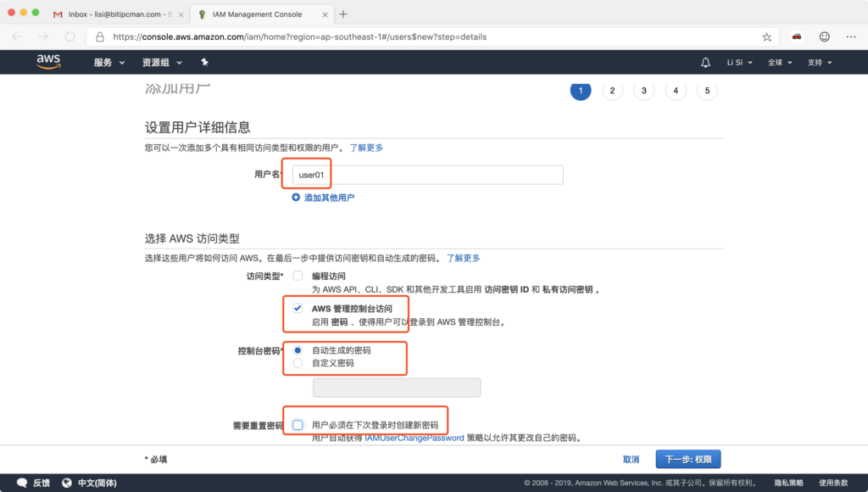Open the pin shortcuts star icon

pos(204,62)
